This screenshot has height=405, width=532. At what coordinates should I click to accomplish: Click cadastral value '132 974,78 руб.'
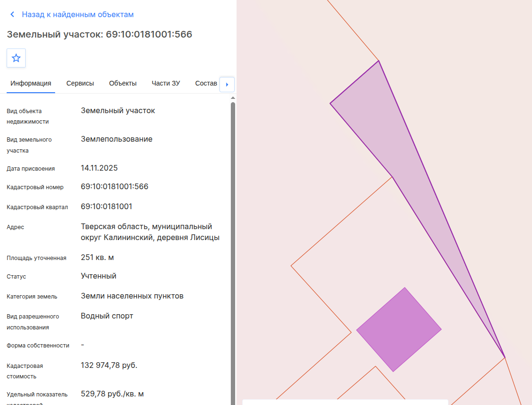click(x=109, y=365)
